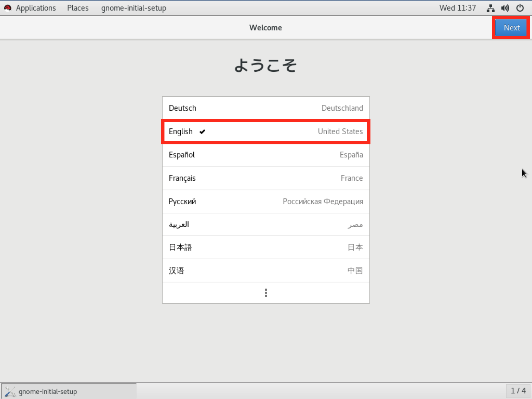
Task: Open gnome-initial-setup app menu in top bar
Action: [134, 8]
